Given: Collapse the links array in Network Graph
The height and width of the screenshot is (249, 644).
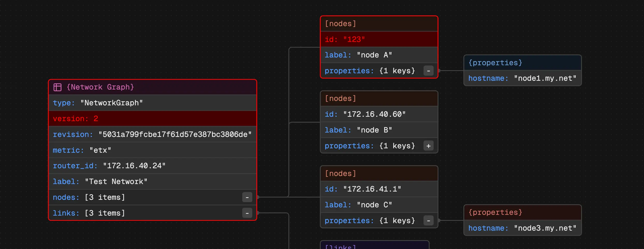Looking at the screenshot, I should [x=247, y=213].
